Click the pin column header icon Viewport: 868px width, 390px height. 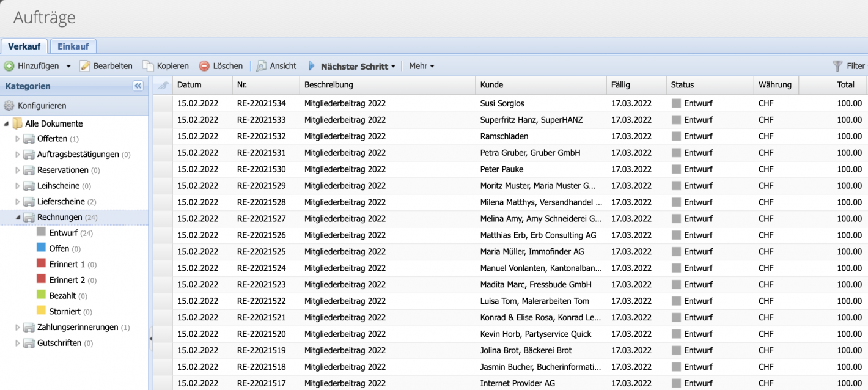161,85
